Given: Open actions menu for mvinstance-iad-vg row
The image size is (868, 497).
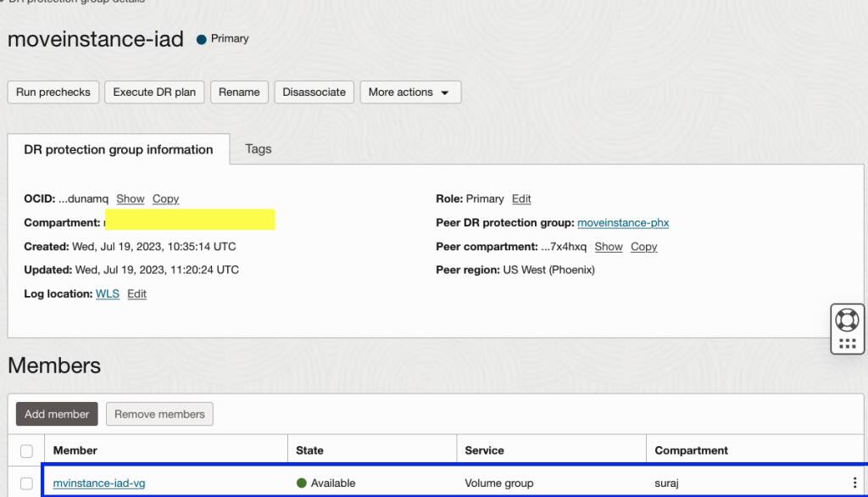Looking at the screenshot, I should click(x=854, y=483).
